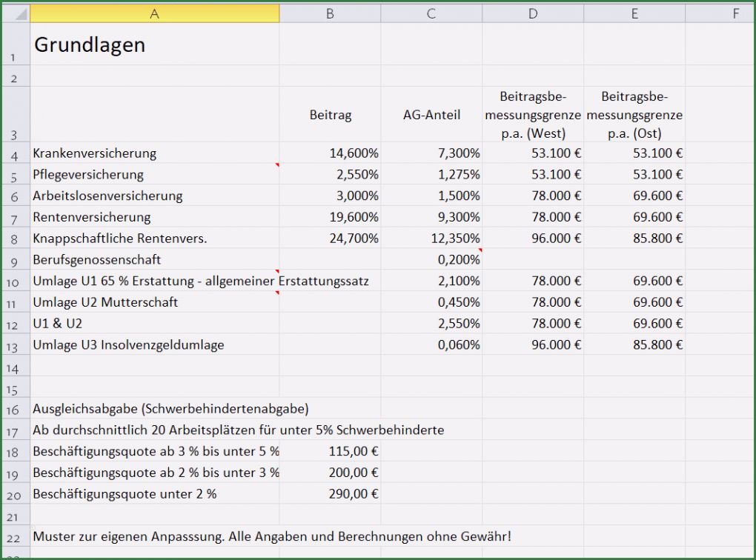This screenshot has width=756, height=560.
Task: Click the Select All corner button above row 1
Action: 16,13
